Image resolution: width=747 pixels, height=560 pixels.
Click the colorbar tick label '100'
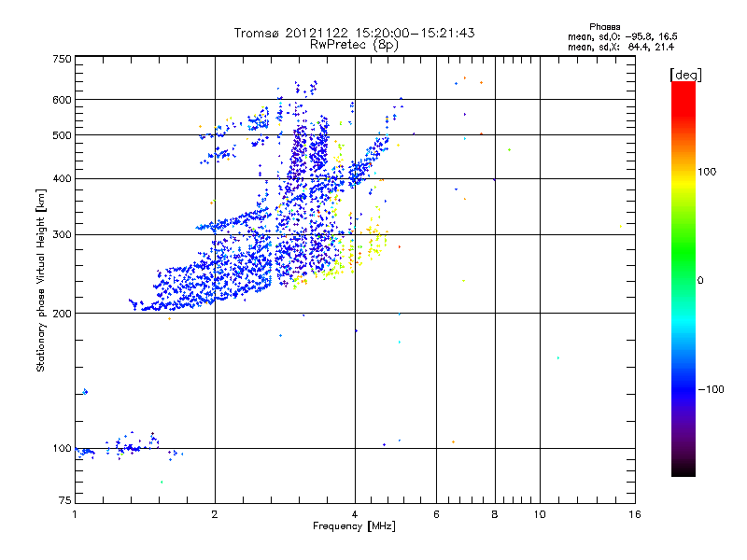tap(707, 172)
